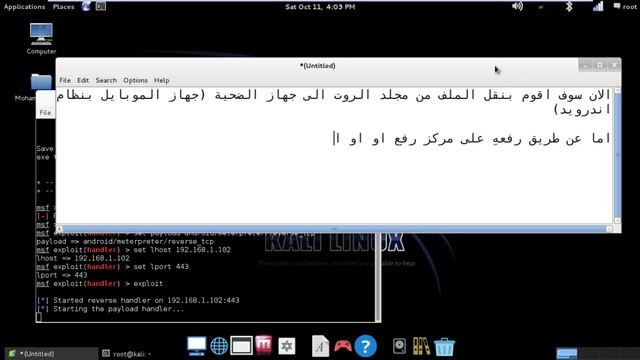Open the dock red M application icon
This screenshot has width=640, height=360.
(264, 345)
